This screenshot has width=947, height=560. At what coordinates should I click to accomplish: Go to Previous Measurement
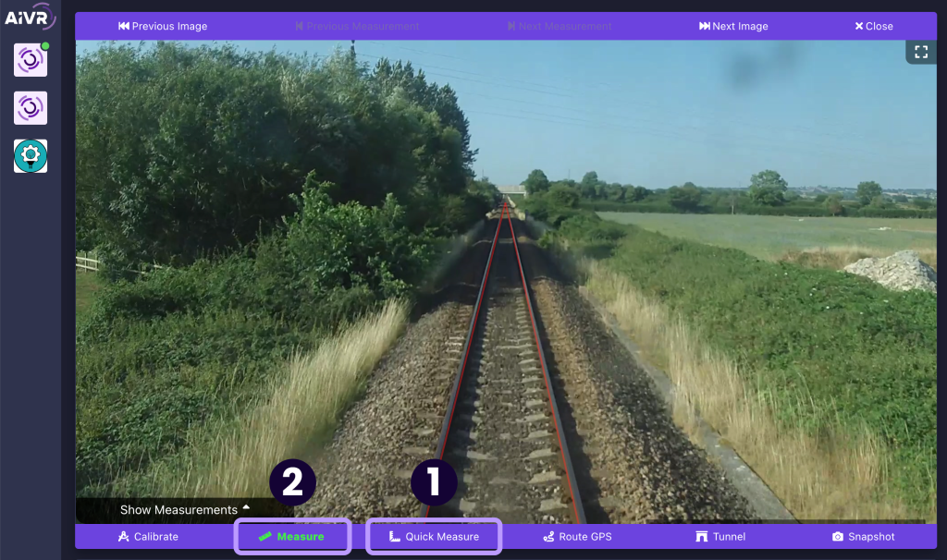[357, 26]
